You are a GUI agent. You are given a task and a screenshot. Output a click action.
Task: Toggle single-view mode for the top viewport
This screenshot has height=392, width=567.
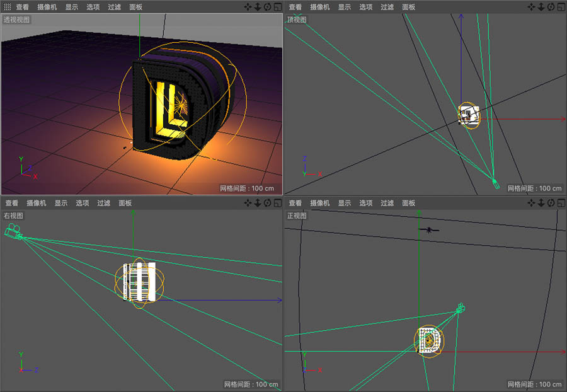coord(561,7)
